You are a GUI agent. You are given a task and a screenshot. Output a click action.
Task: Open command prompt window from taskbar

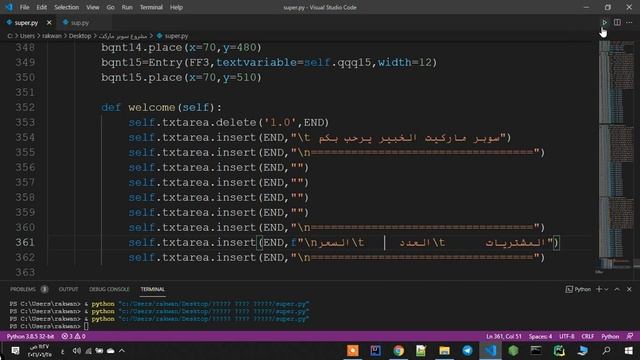click(536, 351)
